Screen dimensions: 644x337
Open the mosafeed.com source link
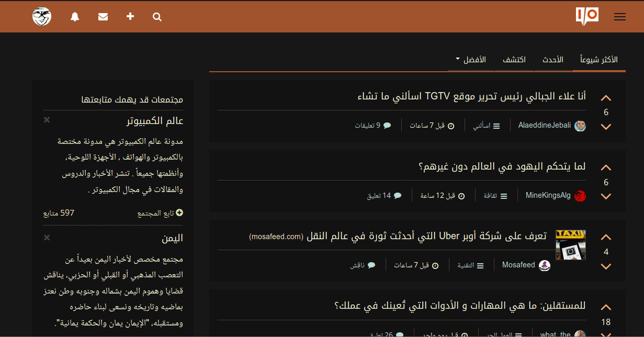coord(276,237)
